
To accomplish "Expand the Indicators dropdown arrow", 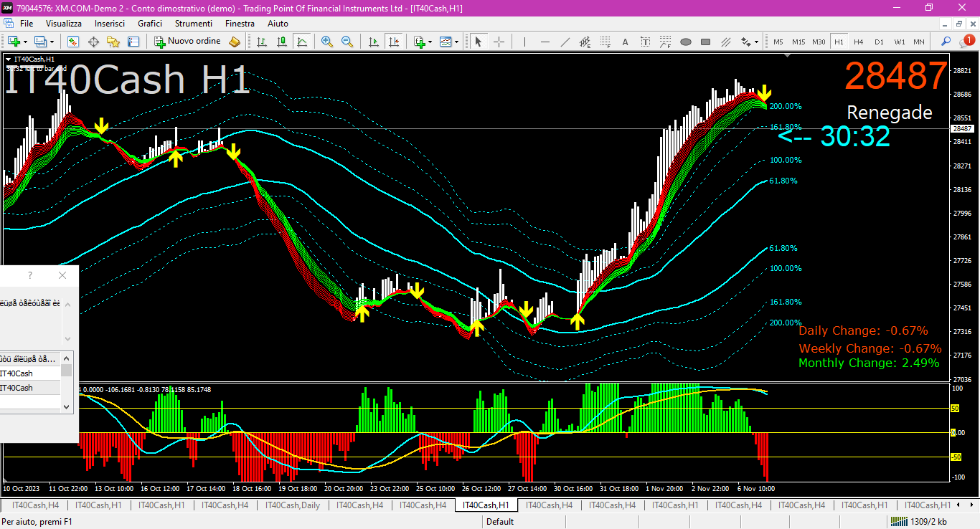I will click(x=430, y=42).
